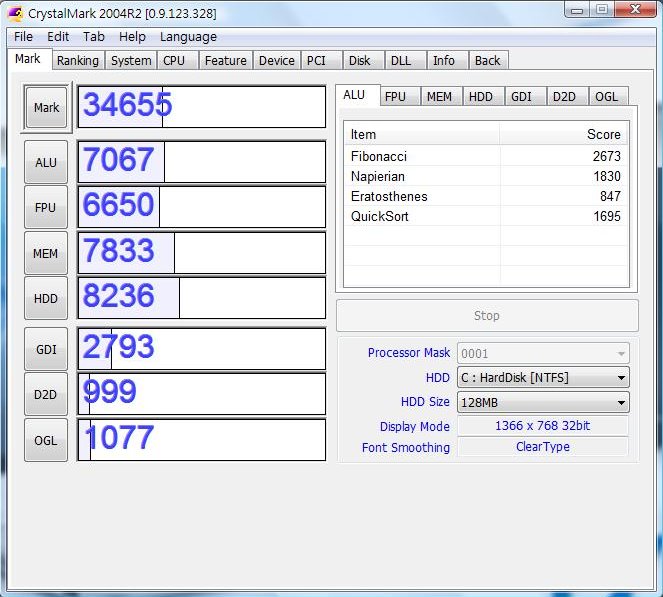Open the Help menu
The image size is (663, 597).
pyautogui.click(x=132, y=37)
